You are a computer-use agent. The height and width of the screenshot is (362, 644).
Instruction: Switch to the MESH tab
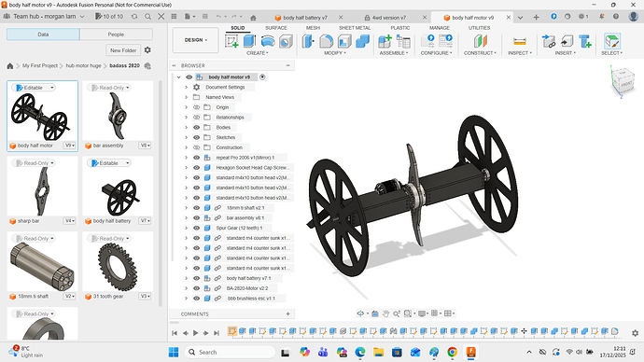(313, 28)
